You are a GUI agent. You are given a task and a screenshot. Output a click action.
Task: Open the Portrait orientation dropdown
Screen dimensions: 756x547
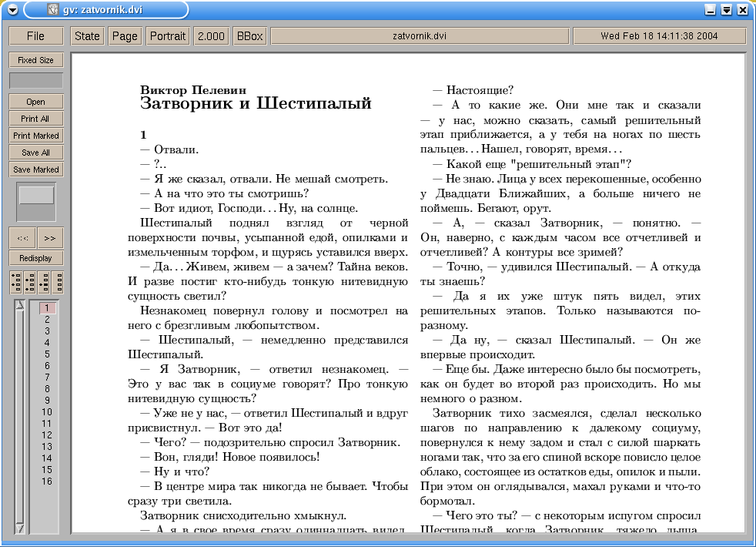click(168, 36)
